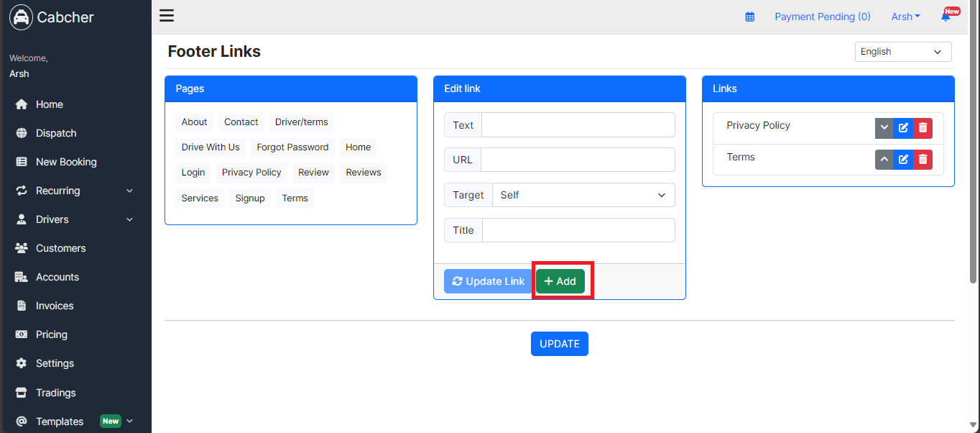This screenshot has height=433, width=980.
Task: Select the Home page tag in Pages
Action: 358,147
